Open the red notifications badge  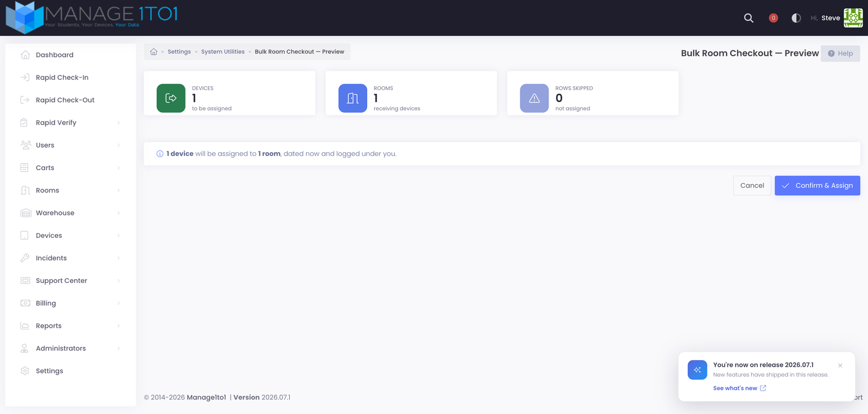point(774,18)
